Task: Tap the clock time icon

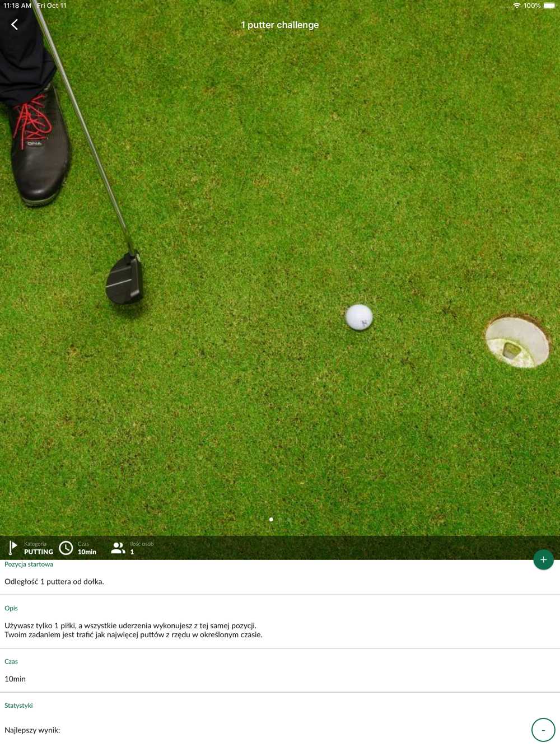Action: point(66,548)
